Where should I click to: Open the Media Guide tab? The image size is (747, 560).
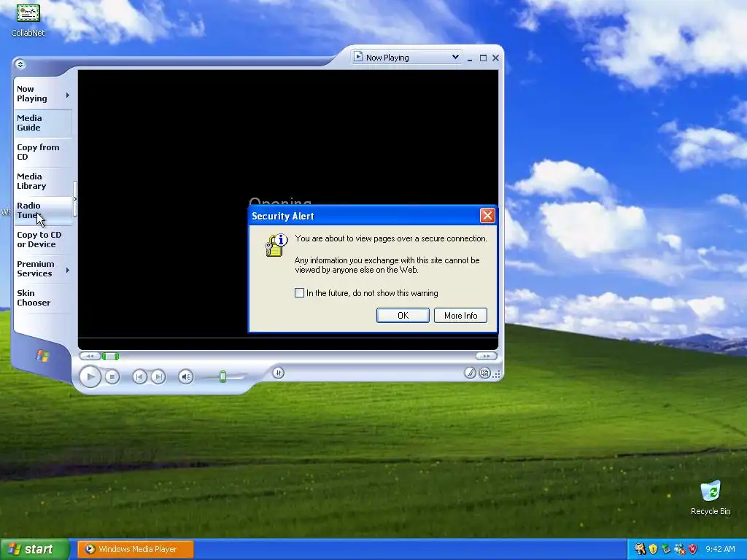pos(43,122)
